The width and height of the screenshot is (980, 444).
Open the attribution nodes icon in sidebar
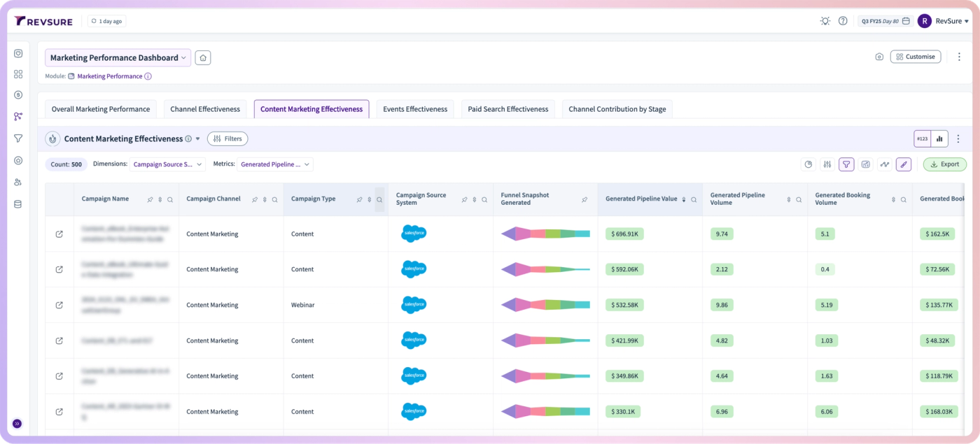tap(18, 117)
